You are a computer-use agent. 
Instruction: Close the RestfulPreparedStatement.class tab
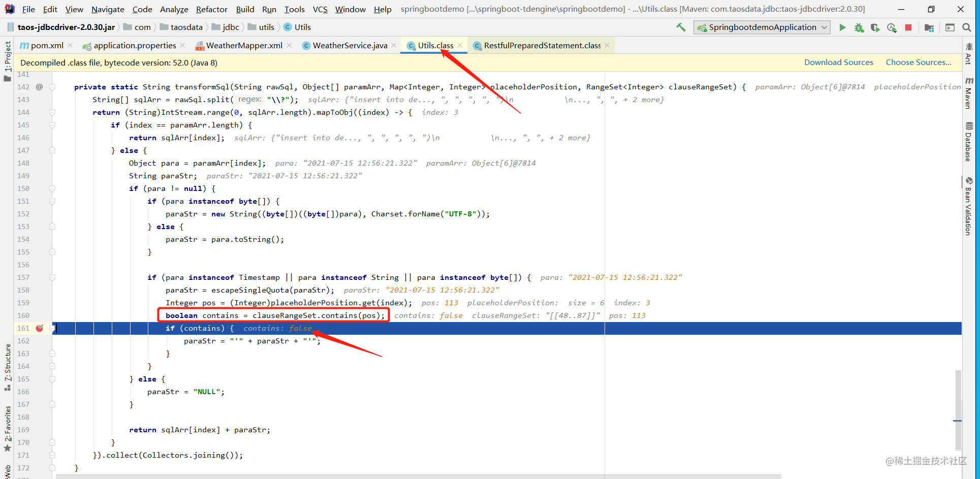click(607, 45)
